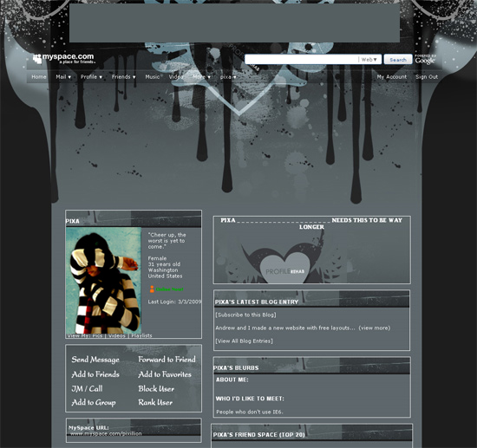Viewport: 477px width, 448px height.
Task: Click Send Message
Action: pyautogui.click(x=95, y=360)
